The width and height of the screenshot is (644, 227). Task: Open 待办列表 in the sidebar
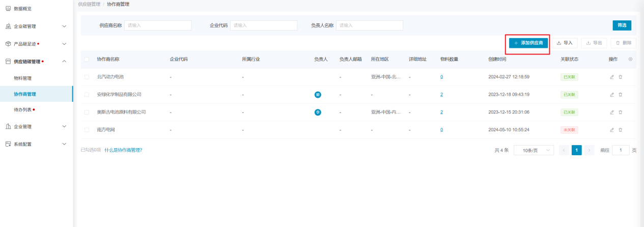pyautogui.click(x=22, y=109)
